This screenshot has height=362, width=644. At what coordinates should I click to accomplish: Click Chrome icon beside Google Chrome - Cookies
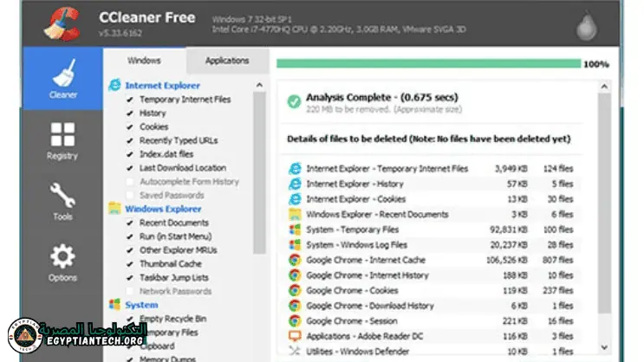(x=295, y=290)
